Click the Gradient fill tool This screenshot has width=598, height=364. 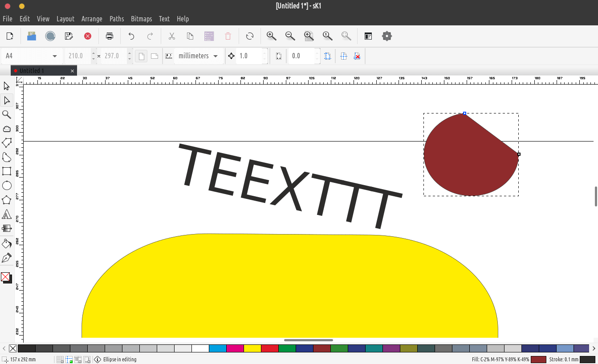click(x=7, y=229)
